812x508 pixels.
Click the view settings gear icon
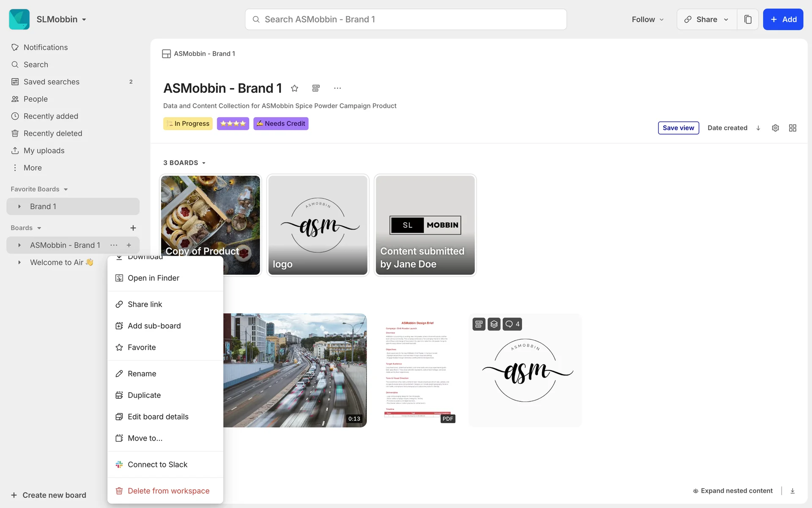click(775, 128)
